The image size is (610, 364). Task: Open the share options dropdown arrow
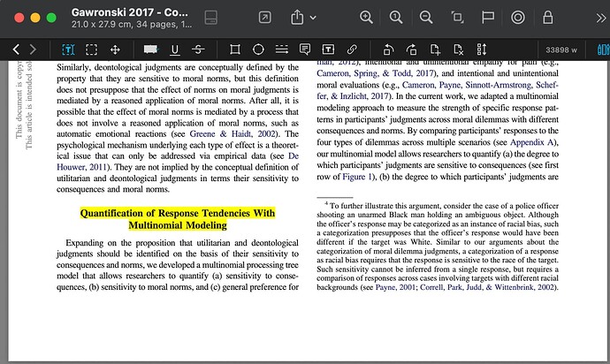(x=313, y=18)
